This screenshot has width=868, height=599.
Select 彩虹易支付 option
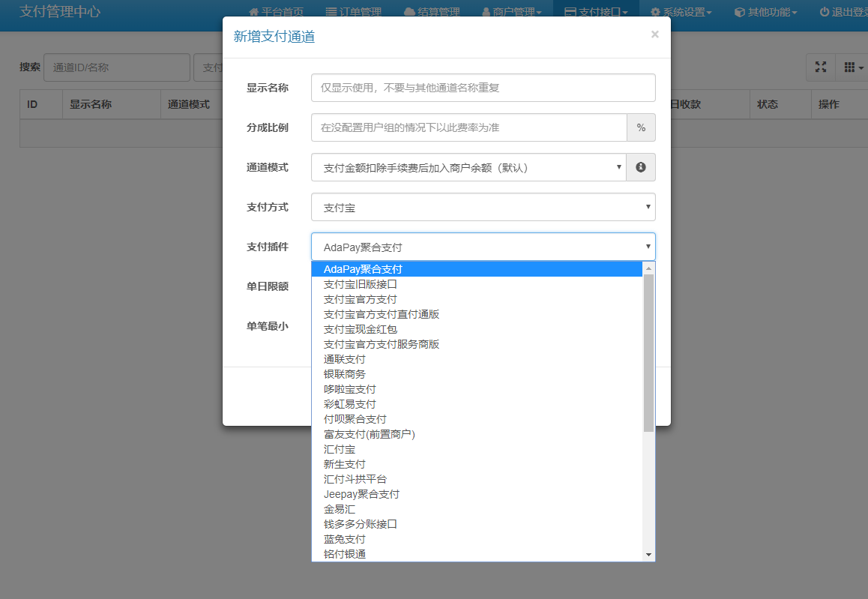477,404
